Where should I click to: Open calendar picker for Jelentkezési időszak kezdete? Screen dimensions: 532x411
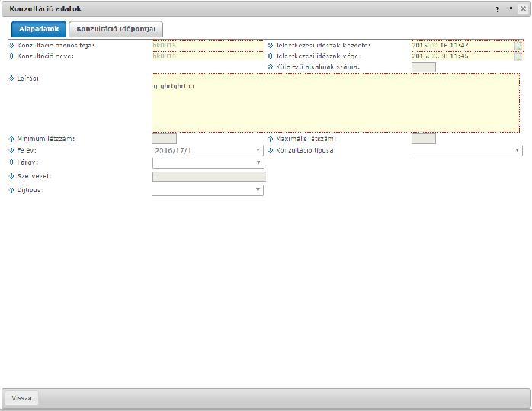518,46
